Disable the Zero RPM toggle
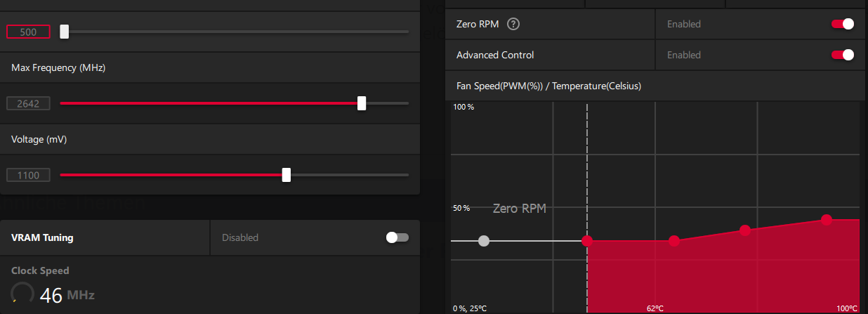Screen dimensions: 868x314 (x=842, y=24)
